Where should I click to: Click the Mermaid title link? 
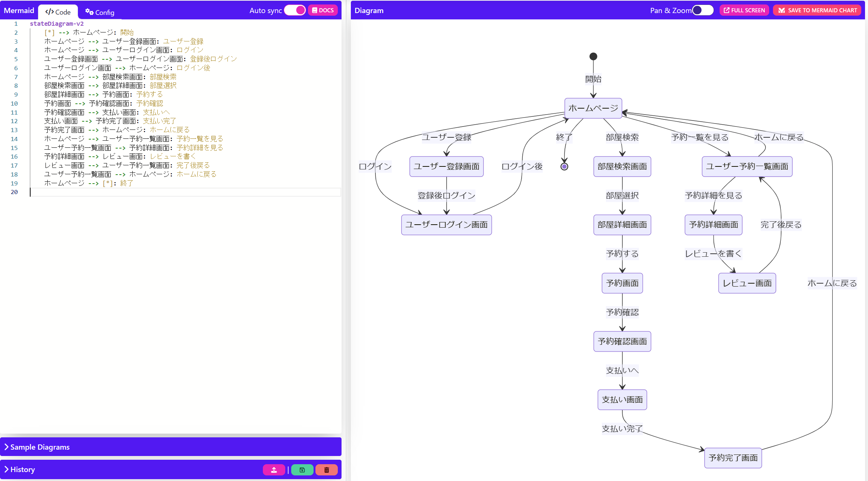[19, 10]
